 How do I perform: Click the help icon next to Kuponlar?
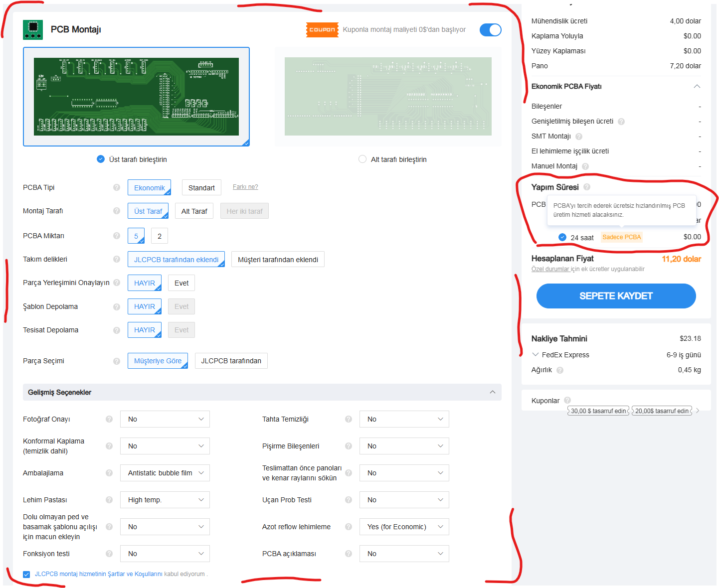[567, 400]
